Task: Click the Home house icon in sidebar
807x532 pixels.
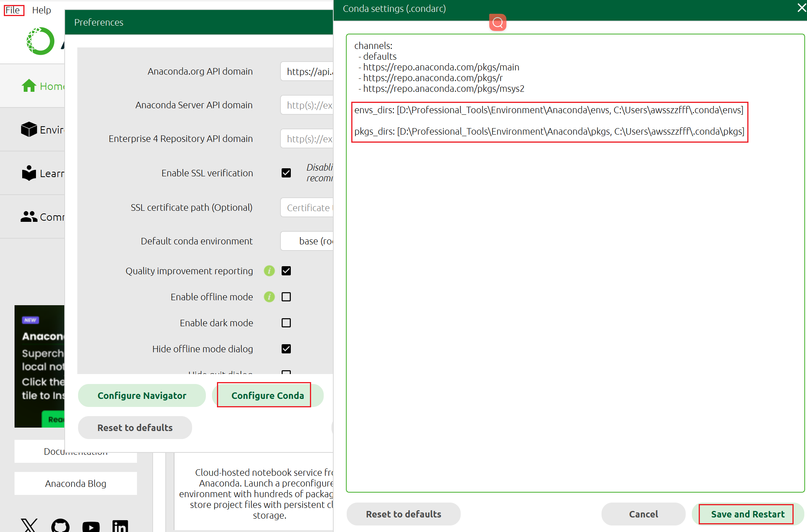Action: [x=29, y=86]
